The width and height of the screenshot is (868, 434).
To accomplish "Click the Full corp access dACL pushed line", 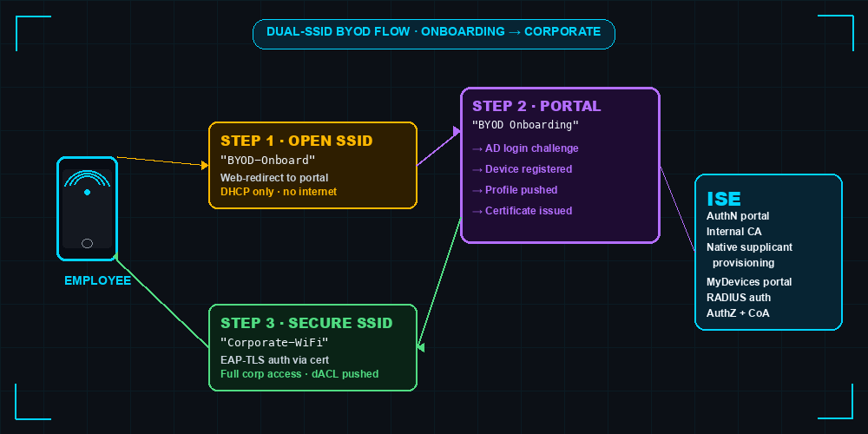I will (x=299, y=373).
